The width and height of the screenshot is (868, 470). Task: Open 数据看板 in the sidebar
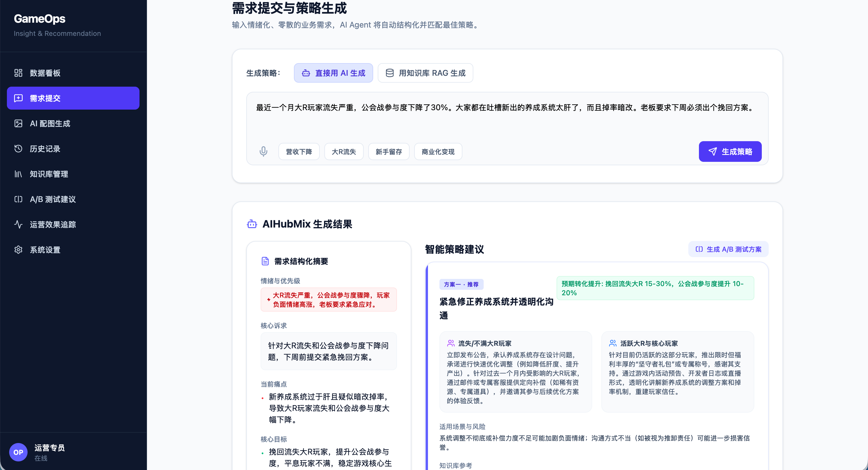pyautogui.click(x=73, y=73)
